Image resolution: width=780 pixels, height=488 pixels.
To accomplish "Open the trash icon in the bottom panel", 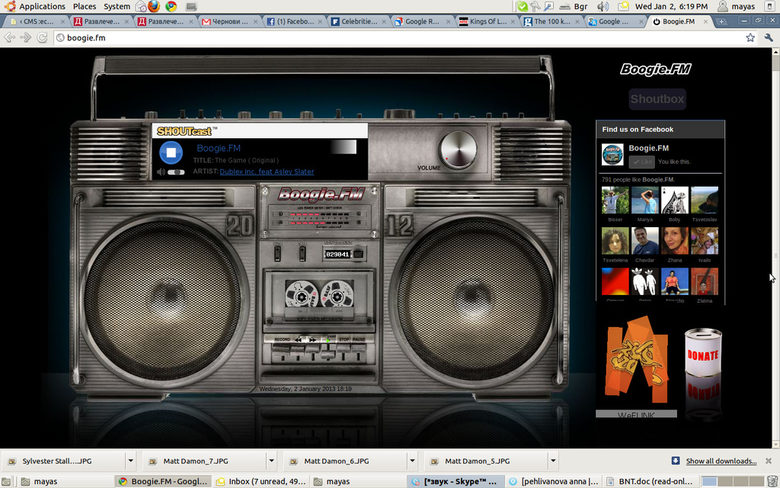I will (x=773, y=482).
